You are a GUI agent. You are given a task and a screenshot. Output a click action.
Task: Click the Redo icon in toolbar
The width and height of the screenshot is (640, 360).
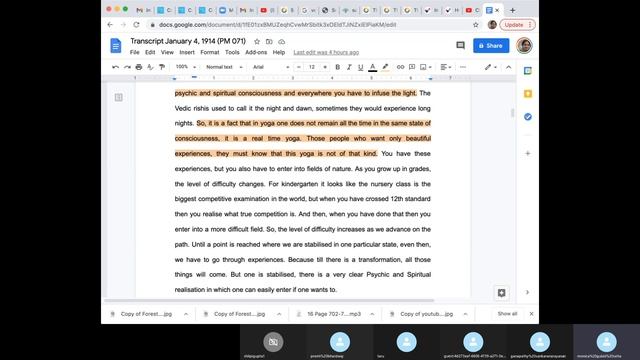[127, 67]
